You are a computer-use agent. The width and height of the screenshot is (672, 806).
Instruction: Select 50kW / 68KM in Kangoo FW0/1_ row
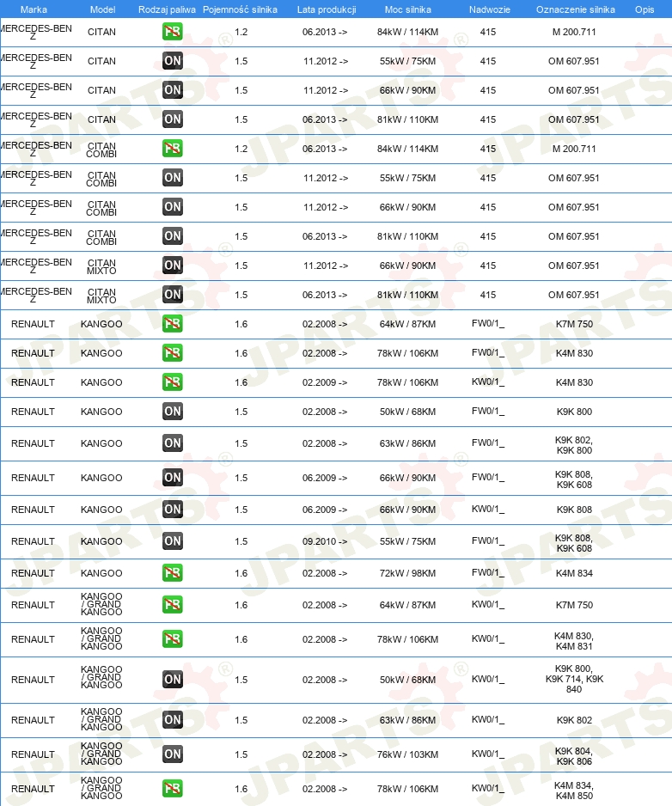(407, 412)
